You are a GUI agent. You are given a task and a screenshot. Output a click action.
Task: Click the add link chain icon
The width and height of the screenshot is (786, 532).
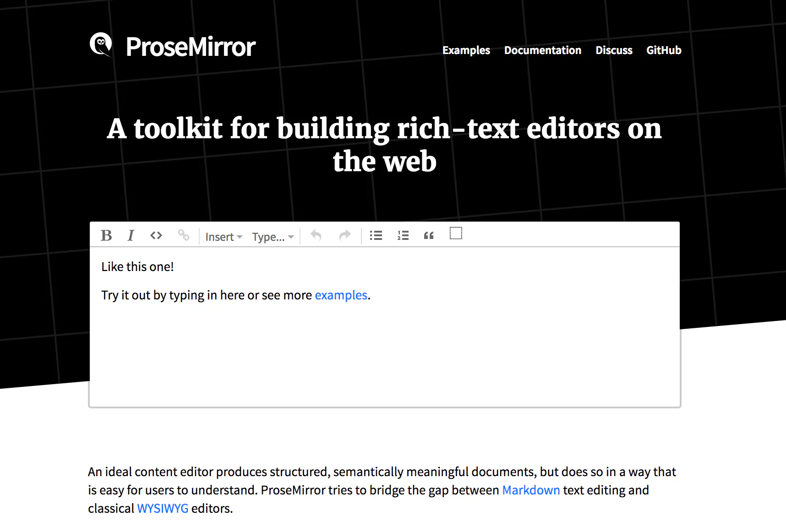tap(183, 235)
